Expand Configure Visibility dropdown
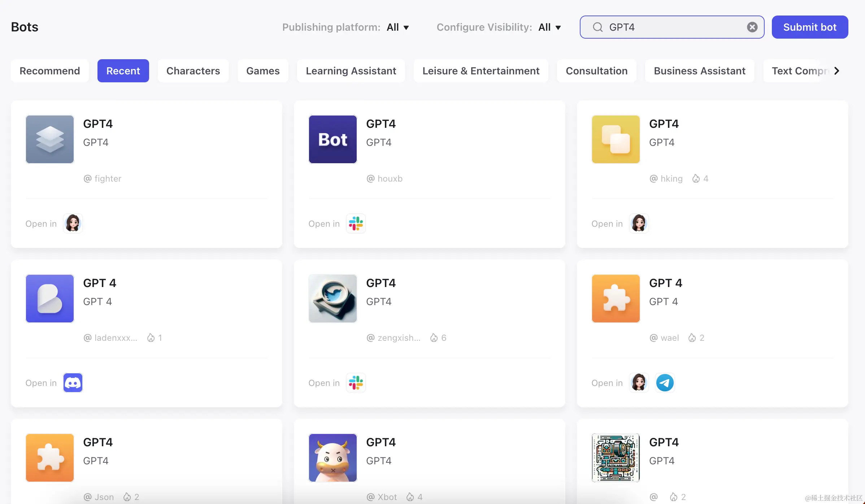This screenshot has height=504, width=865. coord(549,27)
